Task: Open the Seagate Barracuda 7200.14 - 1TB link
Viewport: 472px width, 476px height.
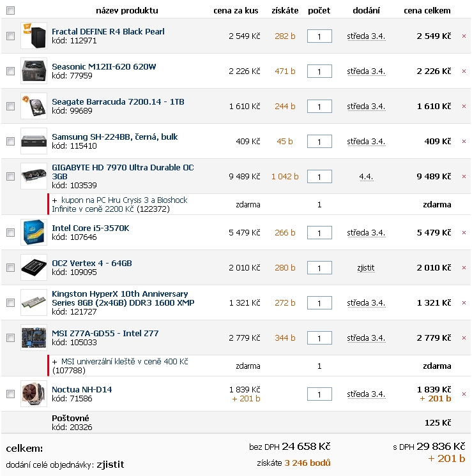Action: [x=118, y=101]
